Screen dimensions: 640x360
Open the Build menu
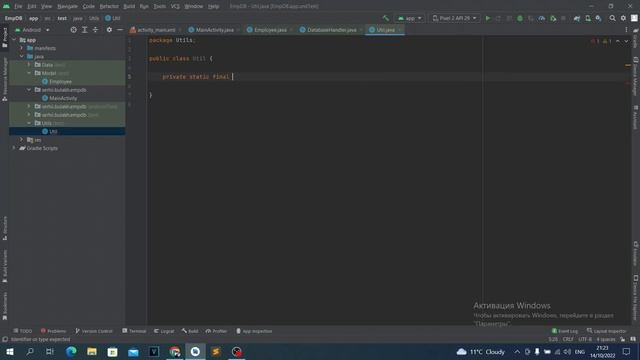coord(129,6)
